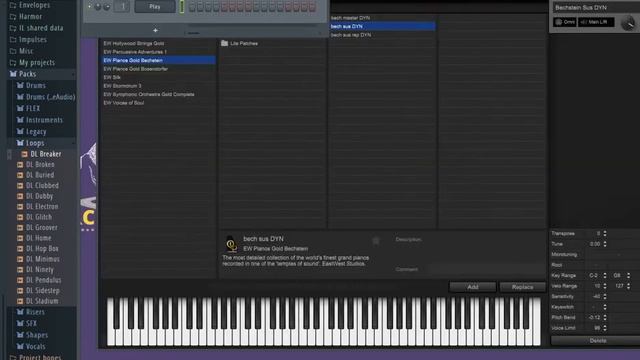Click the favorite icon next to Description
Viewport: 640px width, 360px height.
tap(376, 240)
